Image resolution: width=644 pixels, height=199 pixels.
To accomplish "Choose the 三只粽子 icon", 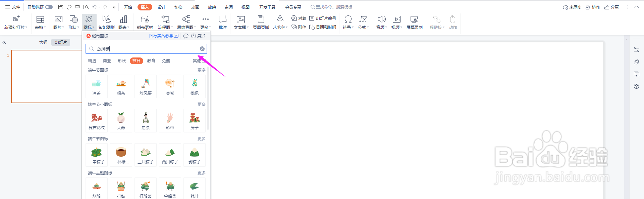I will point(146,155).
